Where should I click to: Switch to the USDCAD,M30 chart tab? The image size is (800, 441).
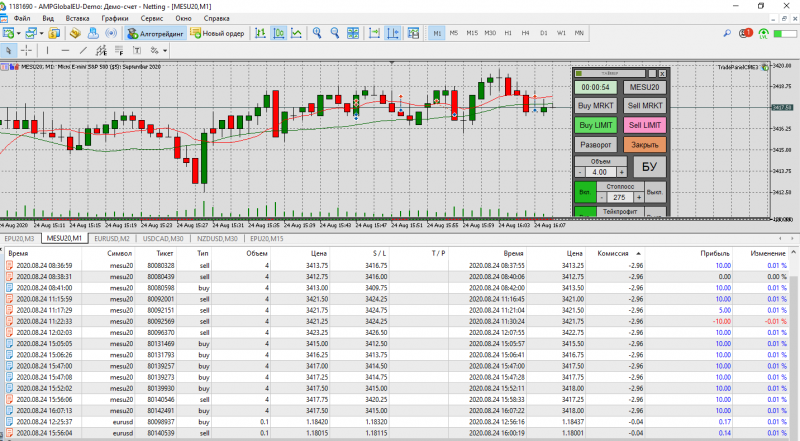(x=163, y=238)
